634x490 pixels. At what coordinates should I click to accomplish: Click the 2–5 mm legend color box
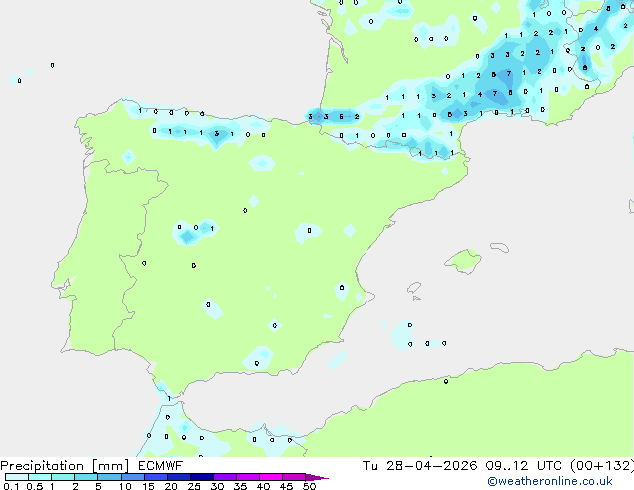[86, 477]
